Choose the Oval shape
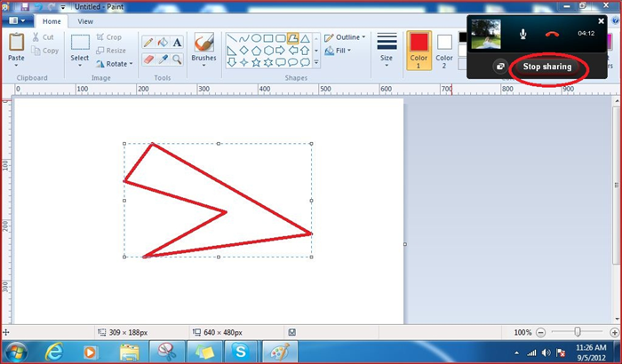622x364 pixels. pyautogui.click(x=257, y=38)
